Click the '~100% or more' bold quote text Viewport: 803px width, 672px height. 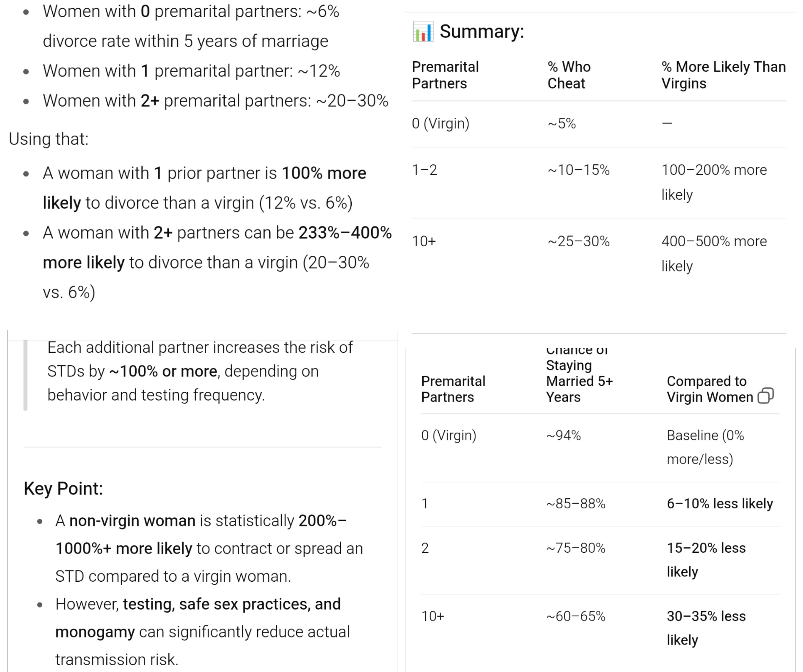163,371
